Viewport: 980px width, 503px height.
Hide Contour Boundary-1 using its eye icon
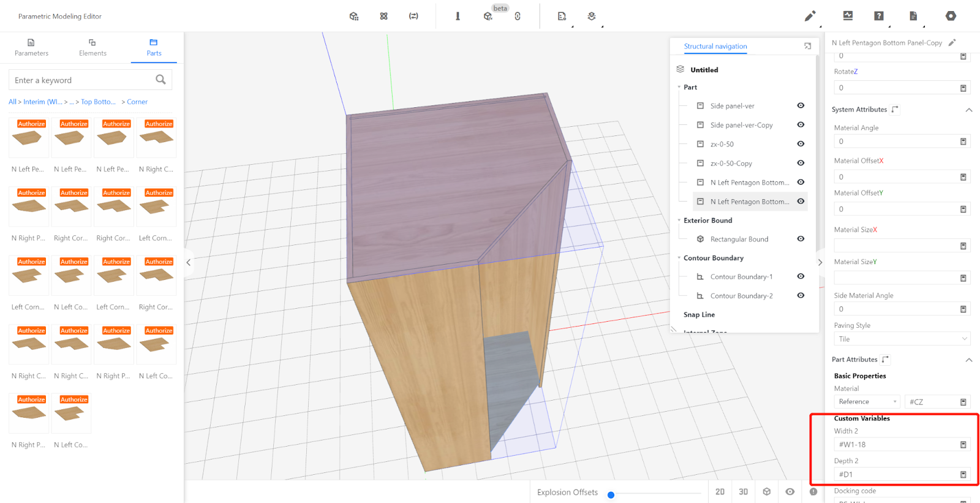pyautogui.click(x=801, y=276)
